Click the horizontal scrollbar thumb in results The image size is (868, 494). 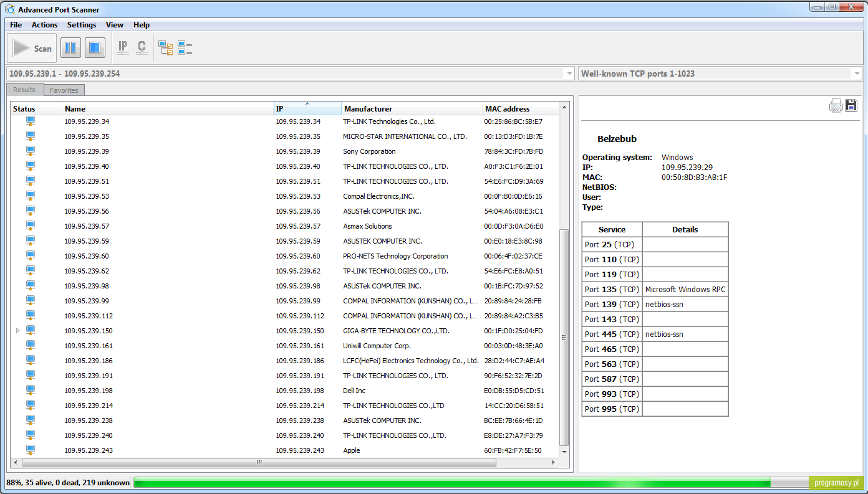(259, 463)
